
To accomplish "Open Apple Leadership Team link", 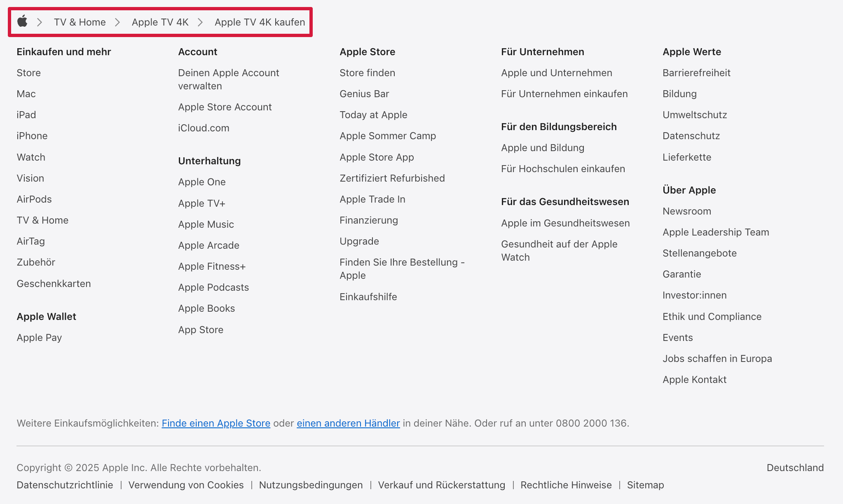I will pyautogui.click(x=716, y=232).
